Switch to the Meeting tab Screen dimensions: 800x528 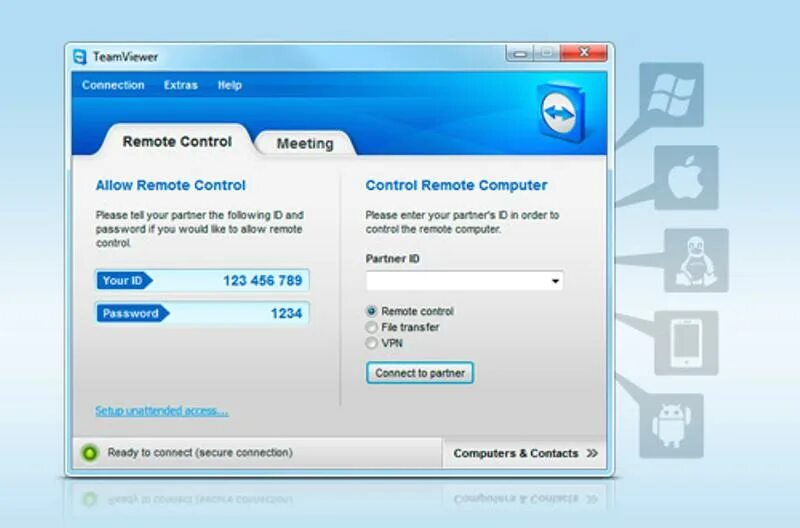305,143
